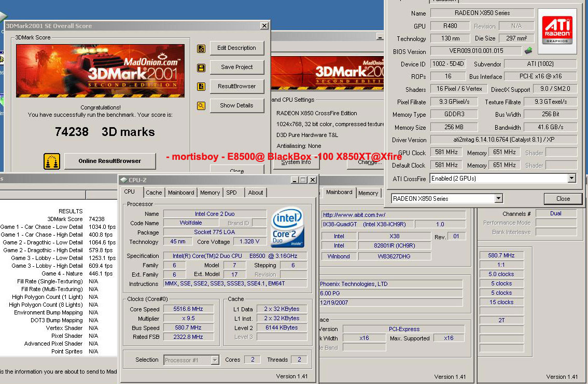Click the Bandwidth 41.6 GB/s field
The image size is (588, 384).
pyautogui.click(x=550, y=127)
